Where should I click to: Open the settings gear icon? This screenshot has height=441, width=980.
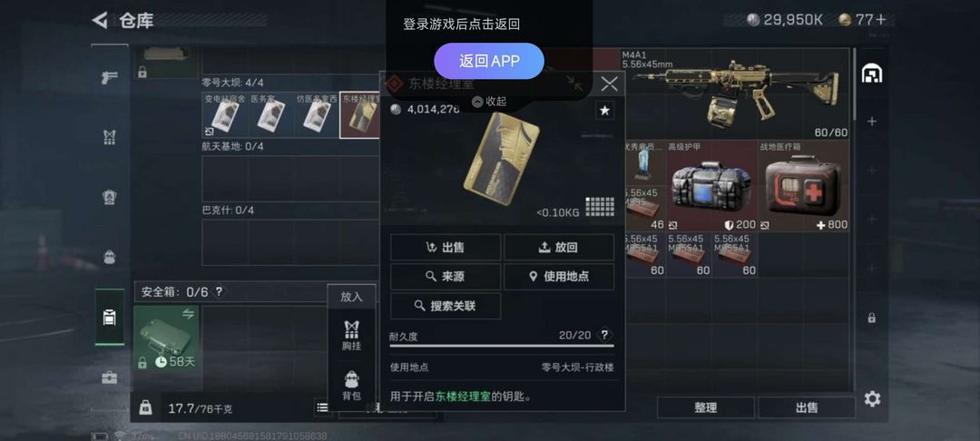pyautogui.click(x=873, y=398)
